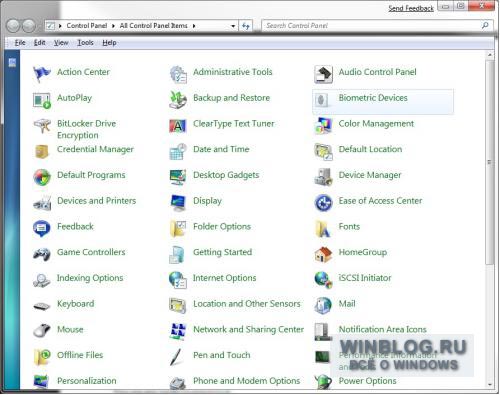Image resolution: width=500 pixels, height=395 pixels.
Task: Click the scrollbar down arrow
Action: [x=490, y=384]
